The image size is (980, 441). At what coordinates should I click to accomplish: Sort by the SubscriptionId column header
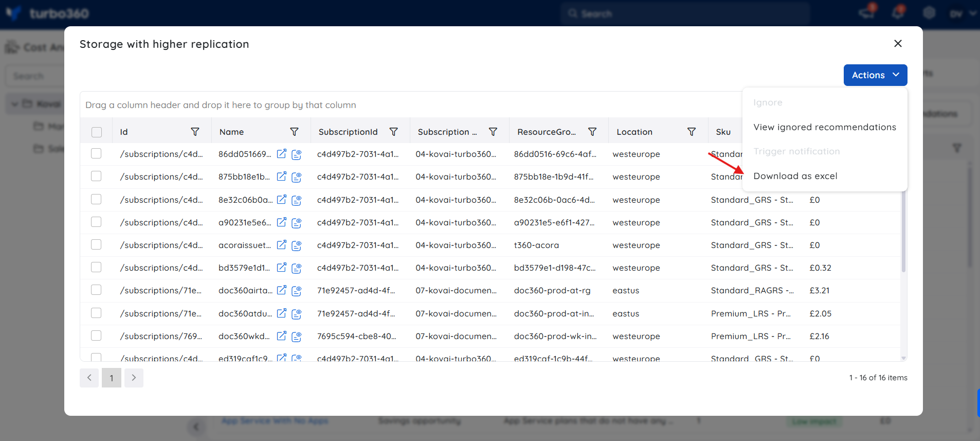348,132
